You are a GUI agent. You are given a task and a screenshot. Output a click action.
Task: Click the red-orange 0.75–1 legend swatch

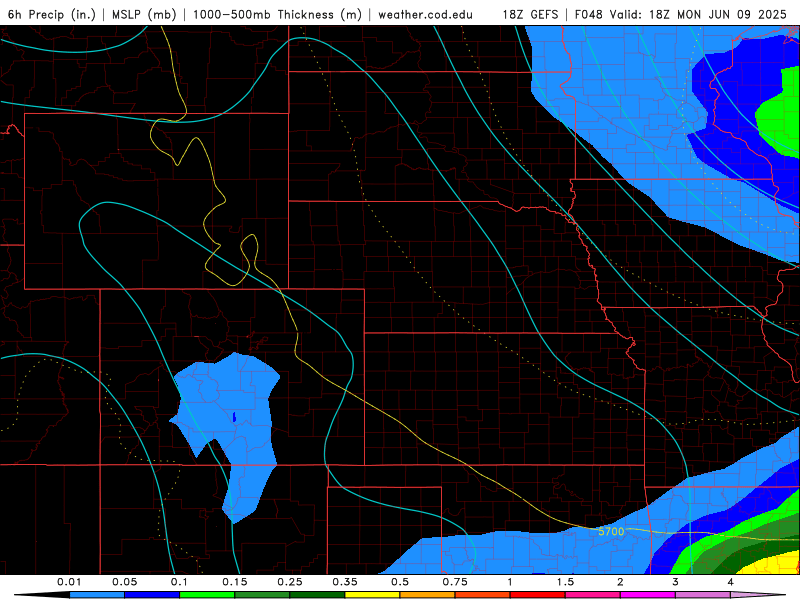[x=483, y=595]
